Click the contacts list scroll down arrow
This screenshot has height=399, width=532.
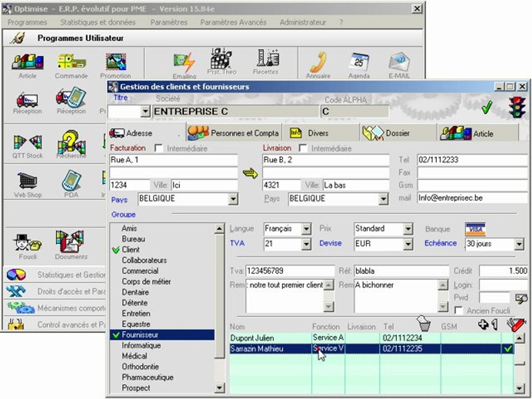[519, 388]
